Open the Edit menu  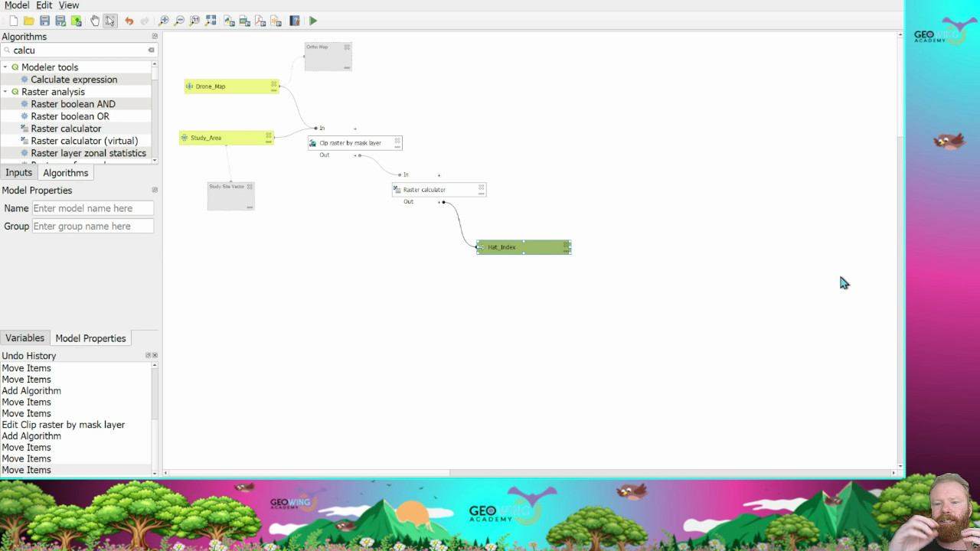[44, 5]
